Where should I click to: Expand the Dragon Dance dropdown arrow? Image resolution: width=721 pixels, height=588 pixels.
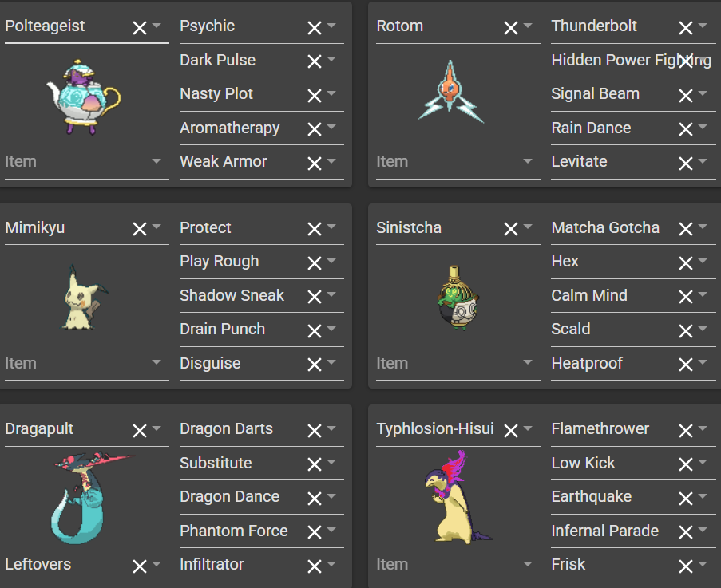(x=331, y=496)
